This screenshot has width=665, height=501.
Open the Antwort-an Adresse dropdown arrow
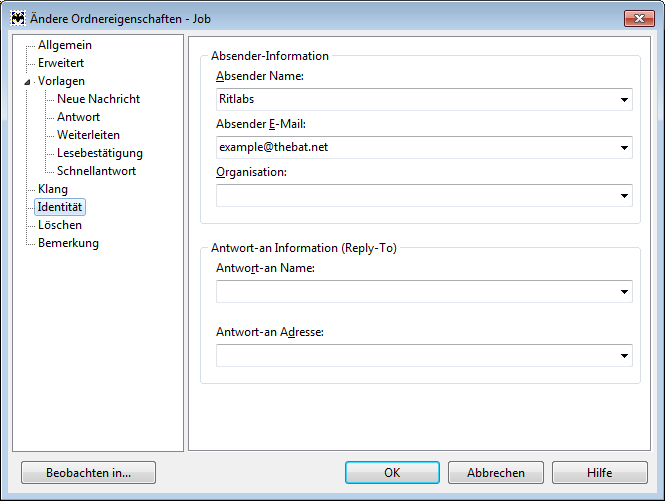(x=624, y=355)
